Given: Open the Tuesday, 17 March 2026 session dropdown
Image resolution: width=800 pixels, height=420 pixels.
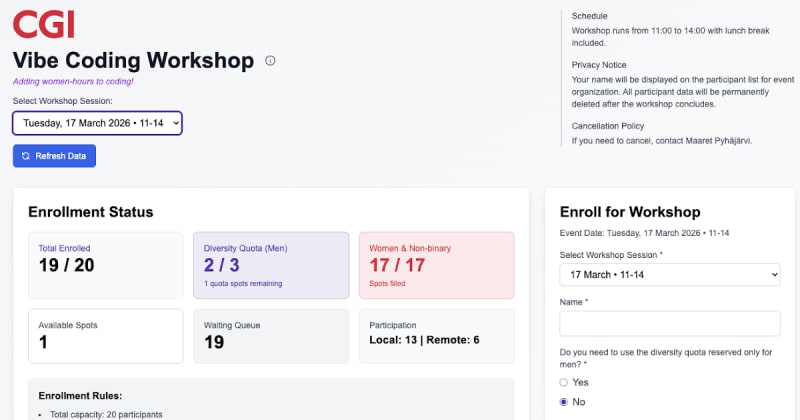Looking at the screenshot, I should 97,123.
